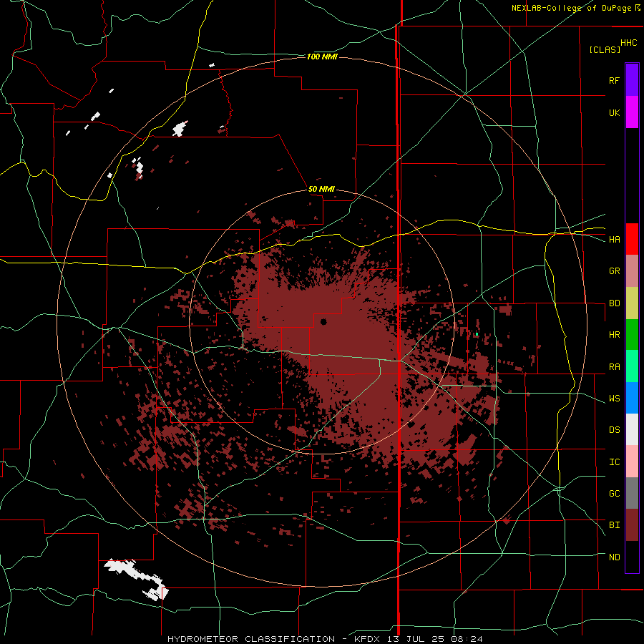Screen dimensions: 644x644
Task: Click the ND black legend swatch
Action: click(x=632, y=557)
